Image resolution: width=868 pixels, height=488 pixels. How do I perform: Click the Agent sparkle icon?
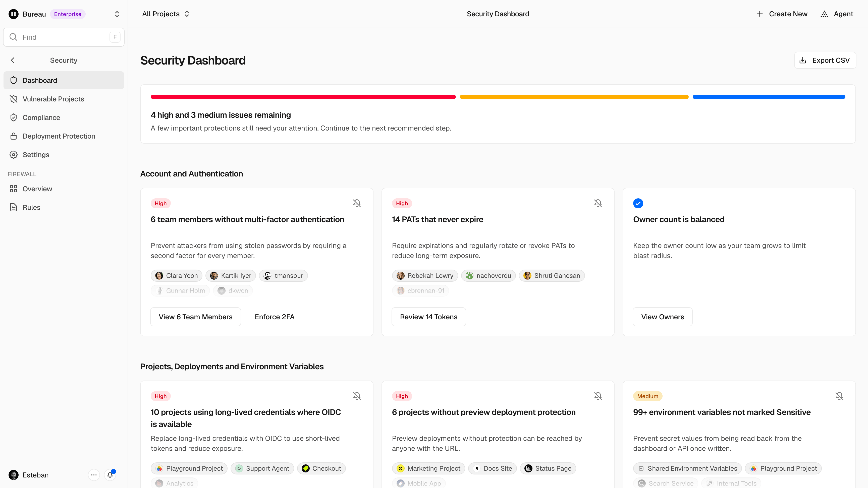click(824, 14)
